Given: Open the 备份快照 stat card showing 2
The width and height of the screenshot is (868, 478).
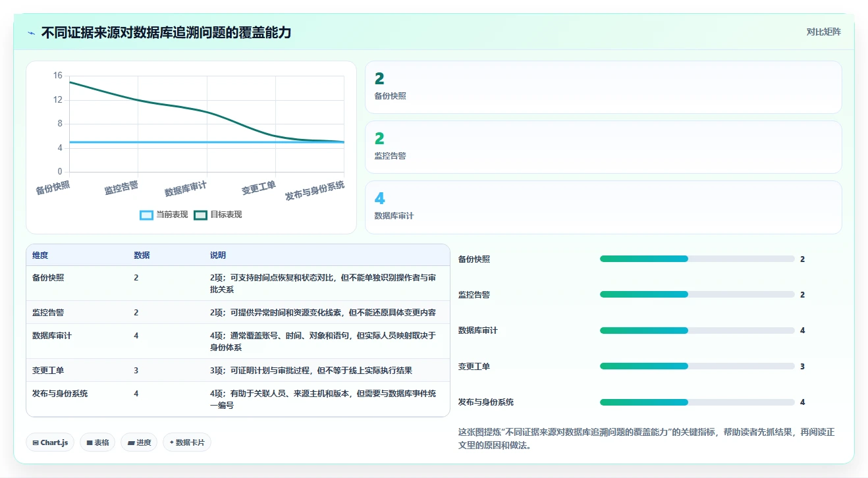Looking at the screenshot, I should tap(603, 88).
